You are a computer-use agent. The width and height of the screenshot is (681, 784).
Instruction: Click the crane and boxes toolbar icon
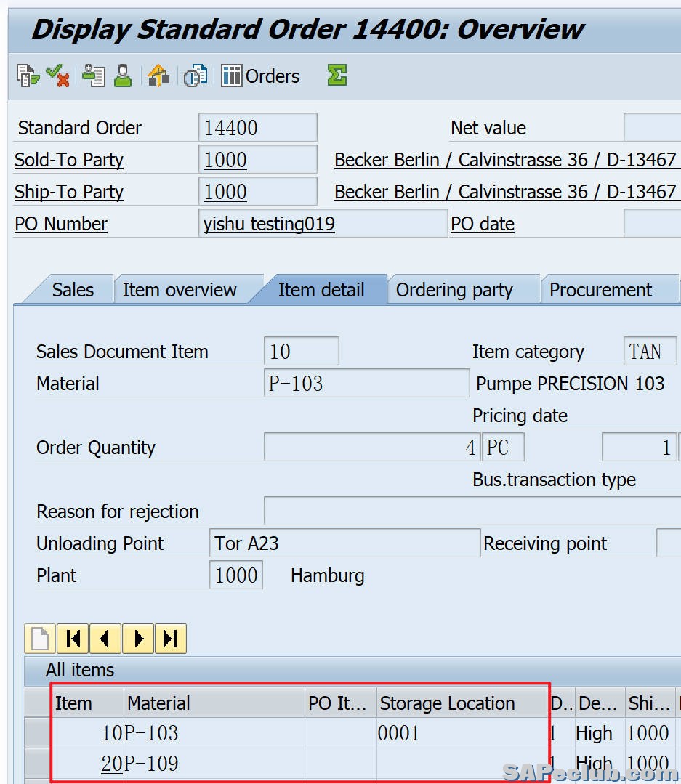pyautogui.click(x=158, y=76)
